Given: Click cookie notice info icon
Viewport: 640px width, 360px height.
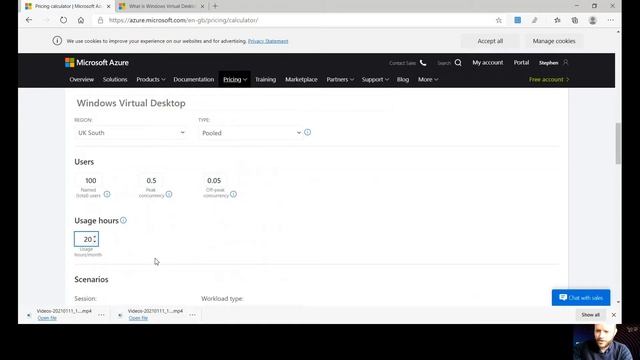Looking at the screenshot, I should click(57, 41).
